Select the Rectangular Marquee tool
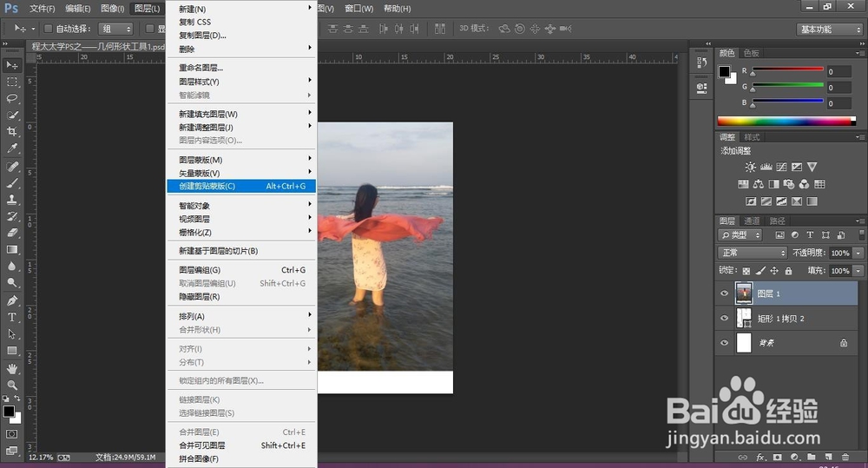 click(11, 82)
